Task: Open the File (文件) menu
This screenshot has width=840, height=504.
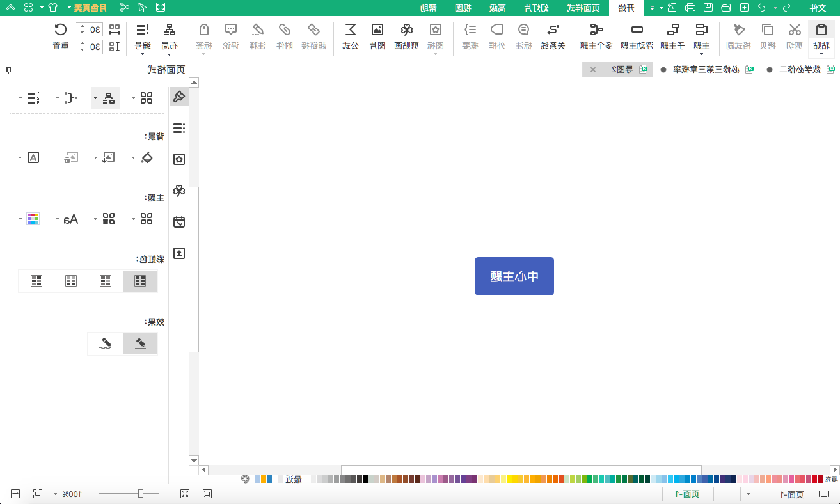Action: pos(818,8)
